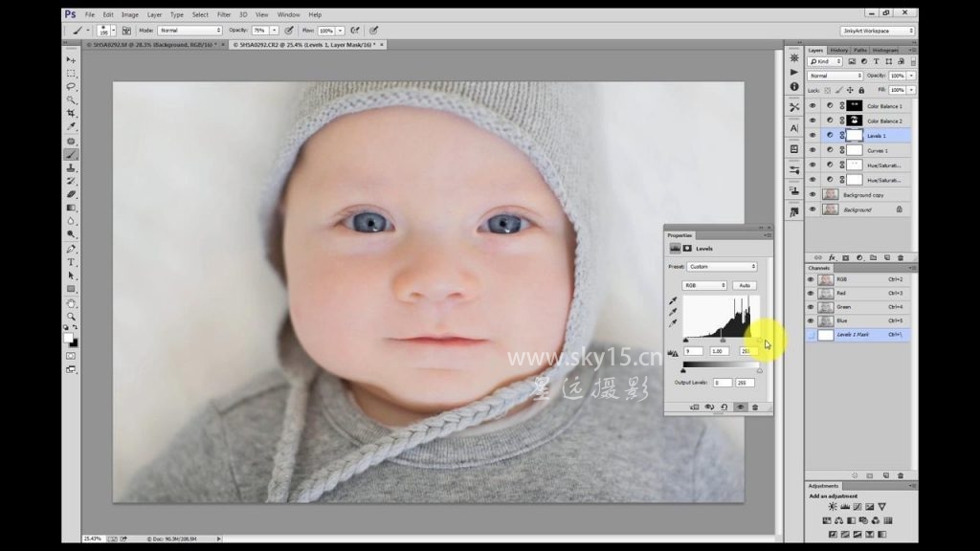Select the Lasso tool
The image size is (980, 551).
point(71,87)
